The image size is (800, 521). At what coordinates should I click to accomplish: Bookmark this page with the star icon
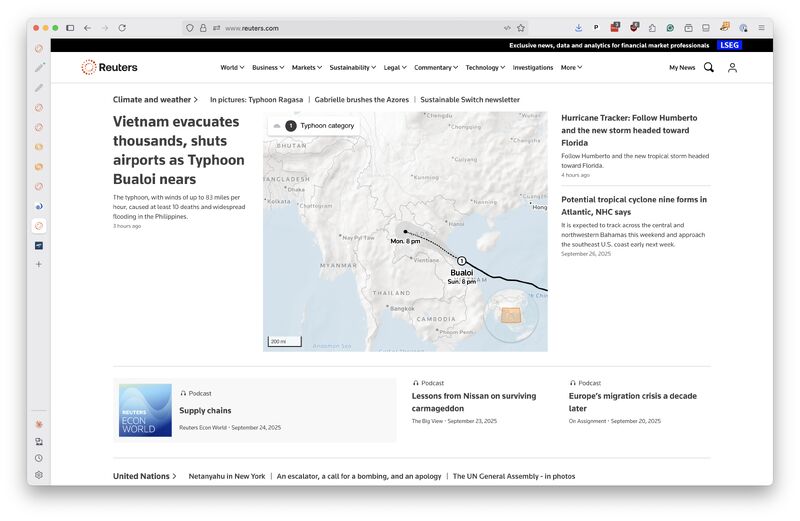(521, 28)
